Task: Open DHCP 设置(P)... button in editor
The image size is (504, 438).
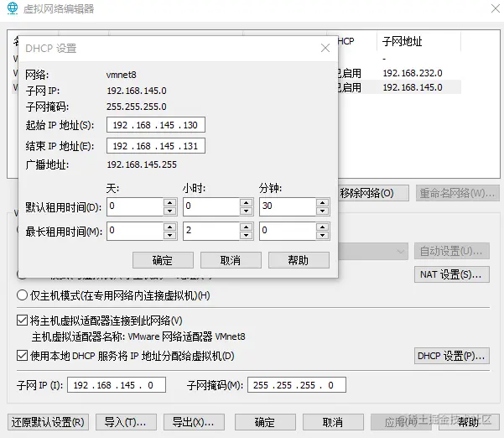Action: [x=452, y=356]
